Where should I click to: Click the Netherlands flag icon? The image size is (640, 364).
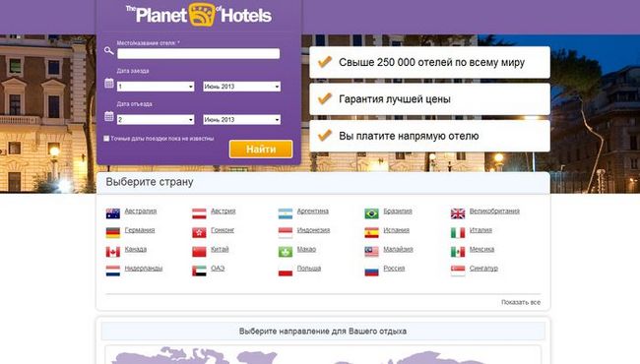pyautogui.click(x=113, y=271)
